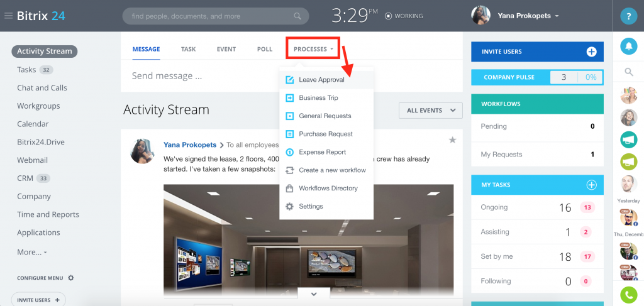Open the office photo in the post

pyautogui.click(x=308, y=240)
